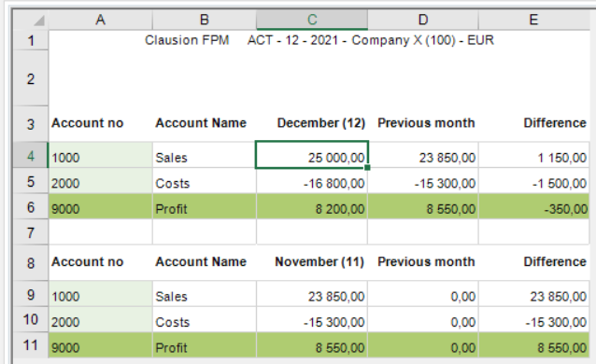
Task: Select column B header
Action: tap(205, 20)
